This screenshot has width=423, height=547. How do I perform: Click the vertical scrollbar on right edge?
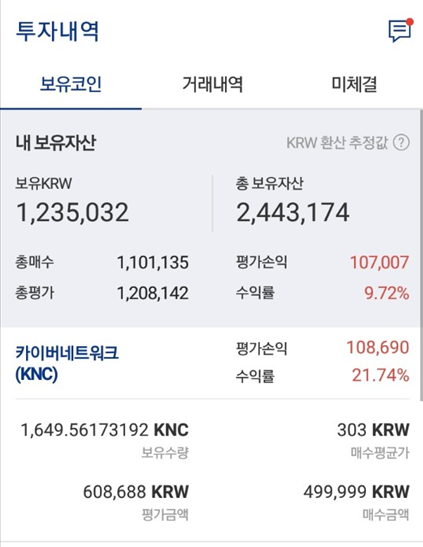pos(421,255)
